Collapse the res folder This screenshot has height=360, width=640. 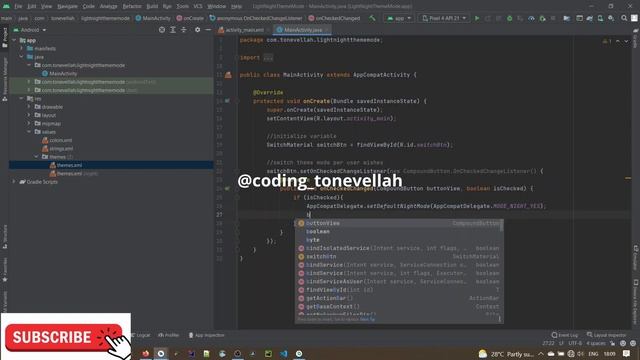[x=22, y=98]
